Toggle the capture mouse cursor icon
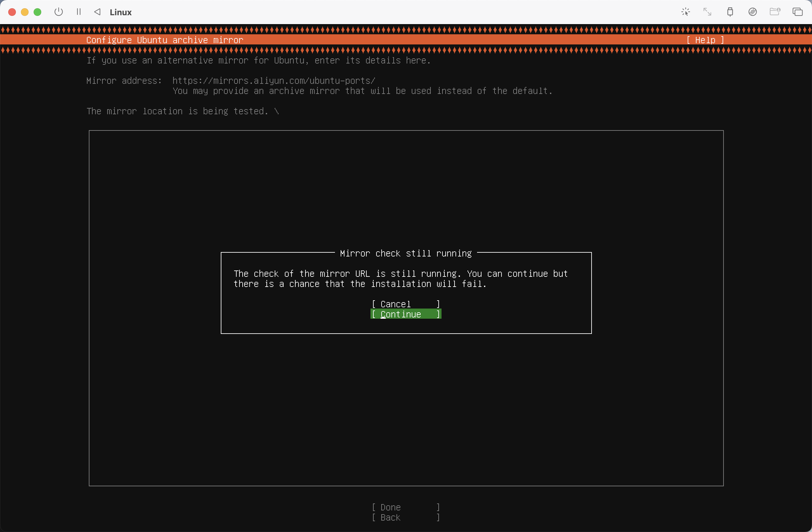 click(x=685, y=12)
